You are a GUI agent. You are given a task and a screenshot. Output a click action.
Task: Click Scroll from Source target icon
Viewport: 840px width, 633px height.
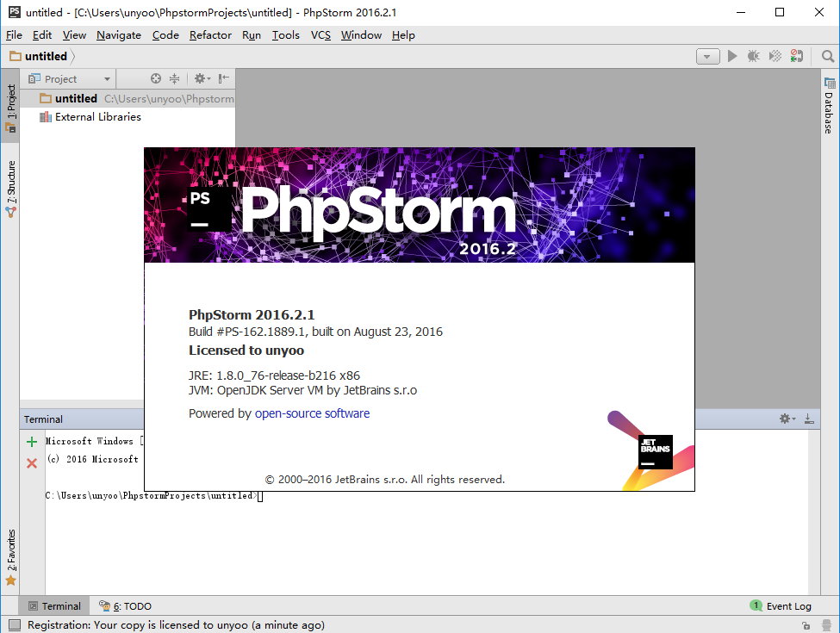(x=155, y=78)
